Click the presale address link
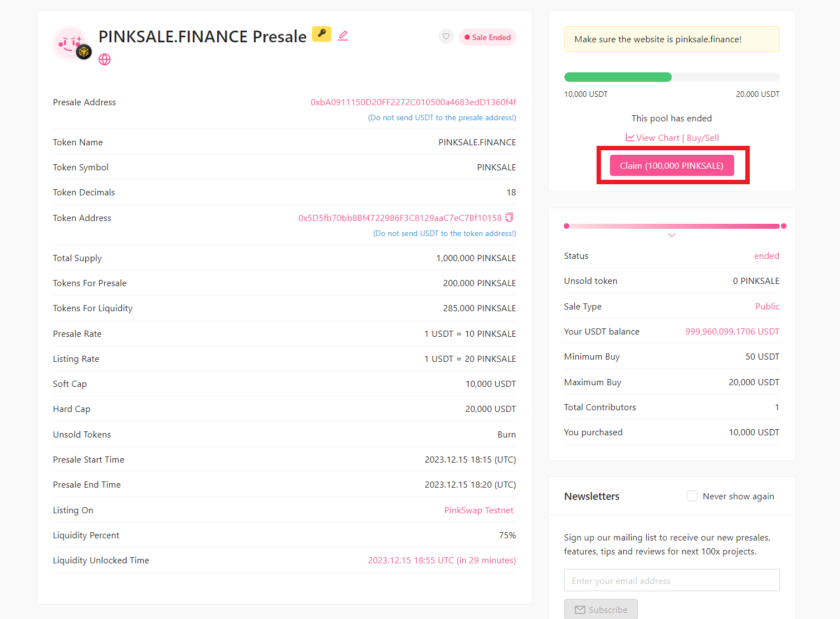 (x=413, y=102)
